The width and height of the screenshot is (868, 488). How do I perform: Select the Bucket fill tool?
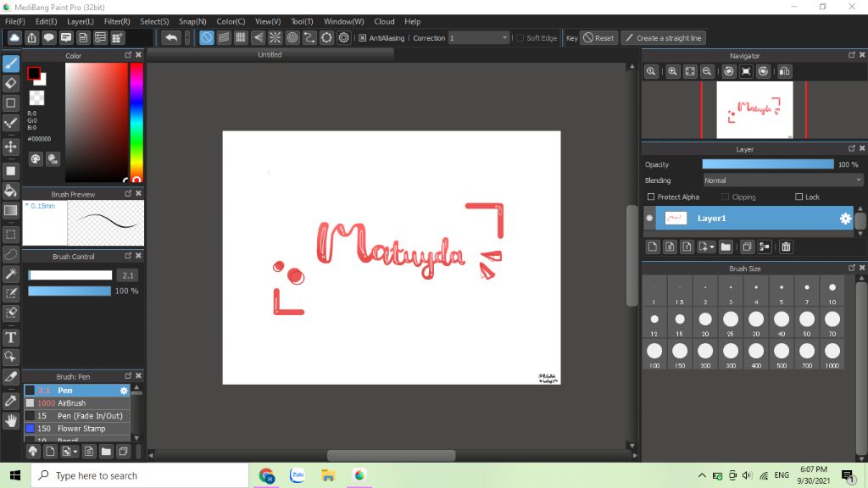tap(11, 190)
